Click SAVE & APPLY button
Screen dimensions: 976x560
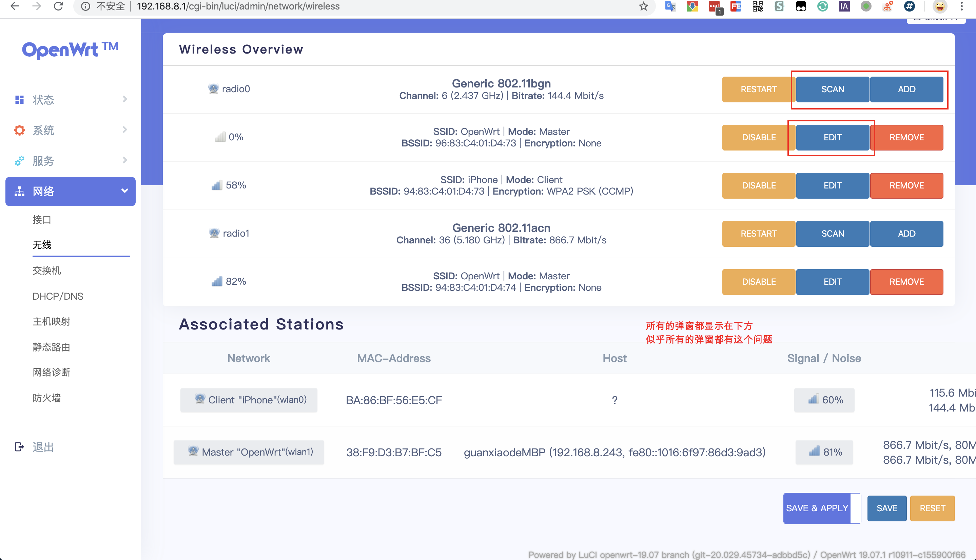[x=817, y=508]
